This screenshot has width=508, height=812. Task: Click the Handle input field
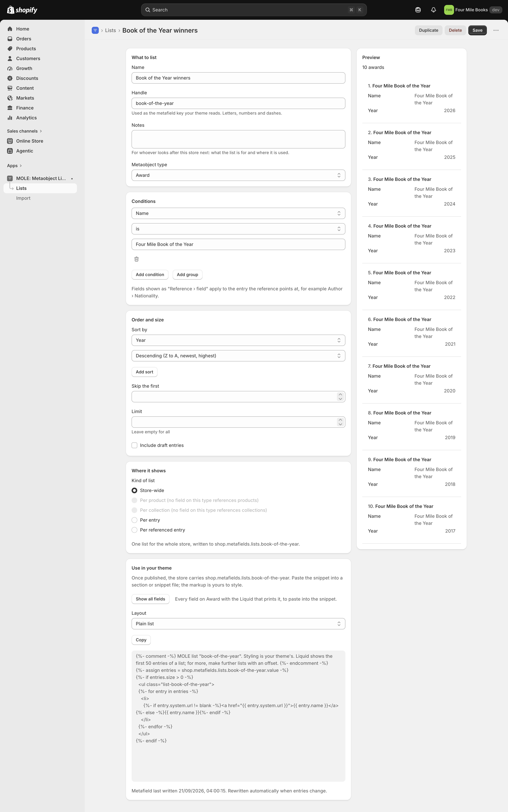point(238,103)
